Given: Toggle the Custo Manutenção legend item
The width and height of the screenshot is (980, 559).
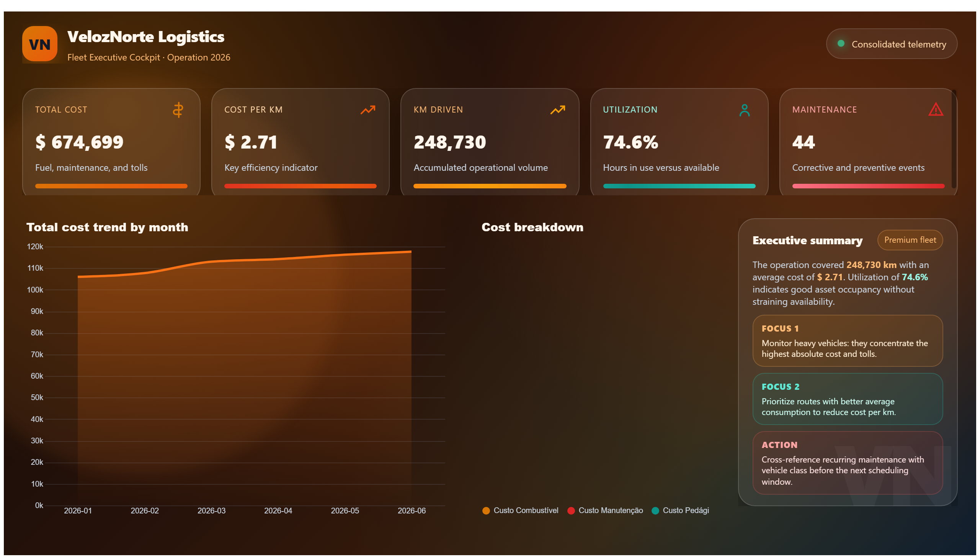Looking at the screenshot, I should click(605, 510).
